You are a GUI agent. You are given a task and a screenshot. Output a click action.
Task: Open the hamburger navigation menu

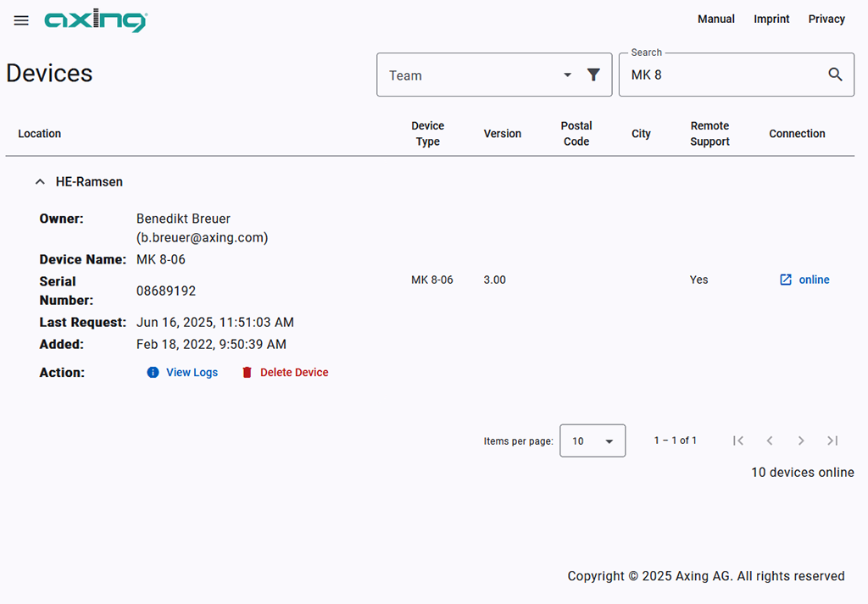21,20
